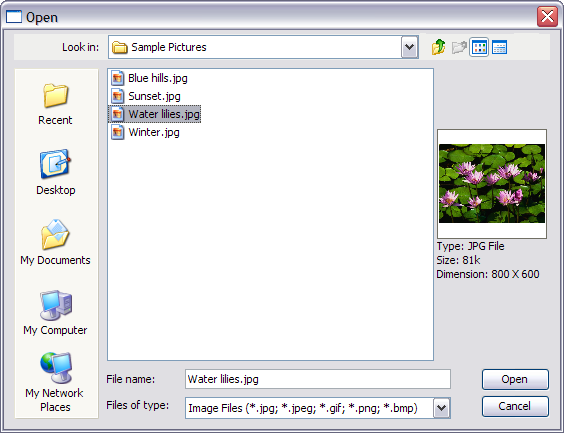Click the water lilies preview thumbnail
The width and height of the screenshot is (565, 433).
pos(492,184)
